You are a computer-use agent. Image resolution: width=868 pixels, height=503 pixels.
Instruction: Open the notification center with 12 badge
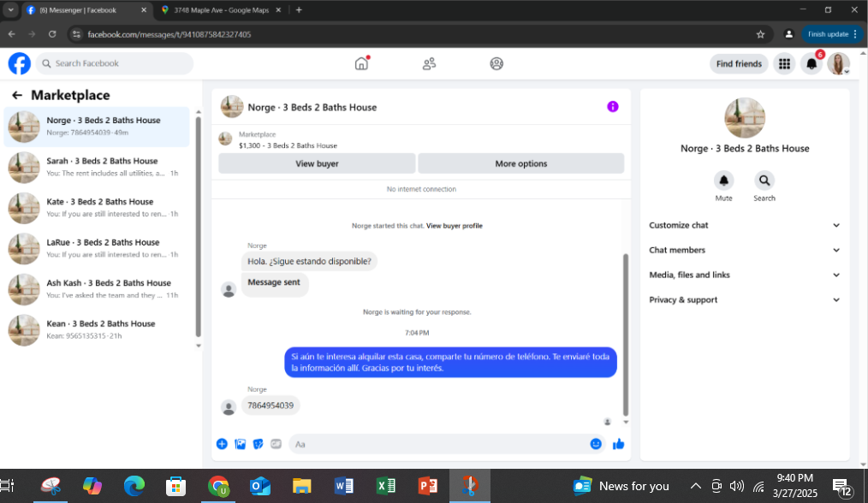pos(842,487)
